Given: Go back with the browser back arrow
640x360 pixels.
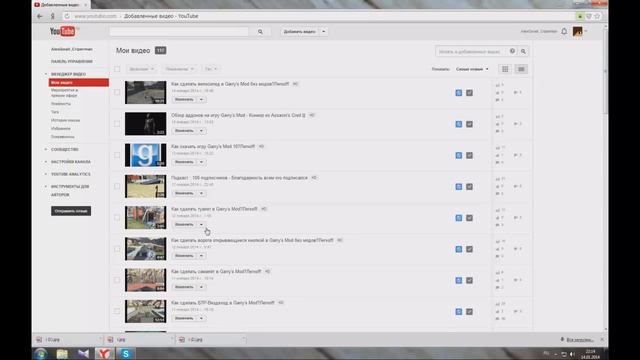Looking at the screenshot, I should click(40, 16).
